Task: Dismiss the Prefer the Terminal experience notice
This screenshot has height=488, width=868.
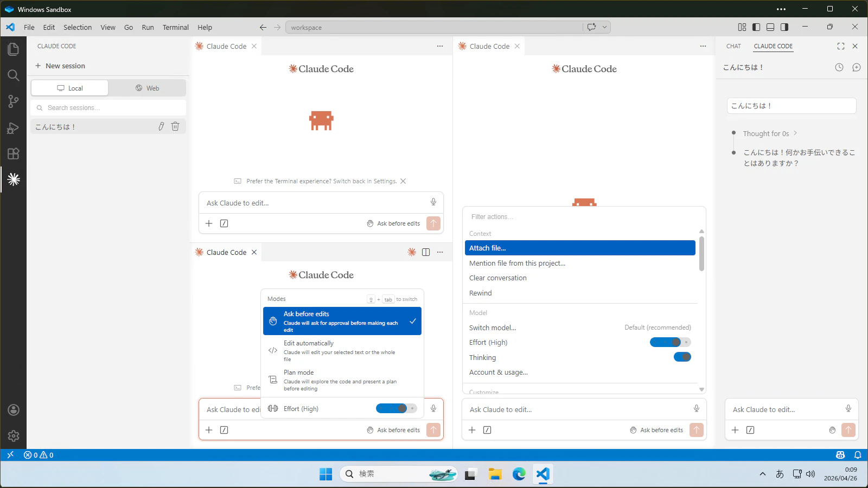Action: point(403,181)
